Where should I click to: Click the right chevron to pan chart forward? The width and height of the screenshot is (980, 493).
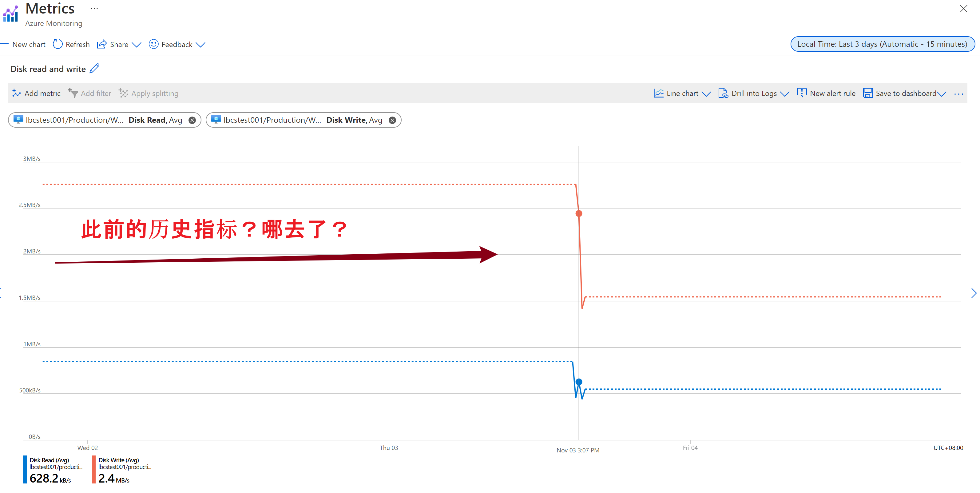973,293
